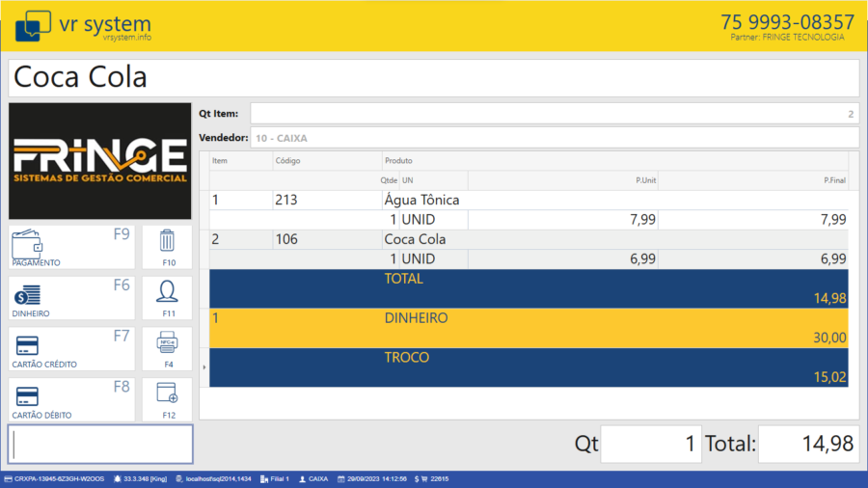Click the Vendedor field showing 10 - CAIXA
868x488 pixels.
[554, 138]
